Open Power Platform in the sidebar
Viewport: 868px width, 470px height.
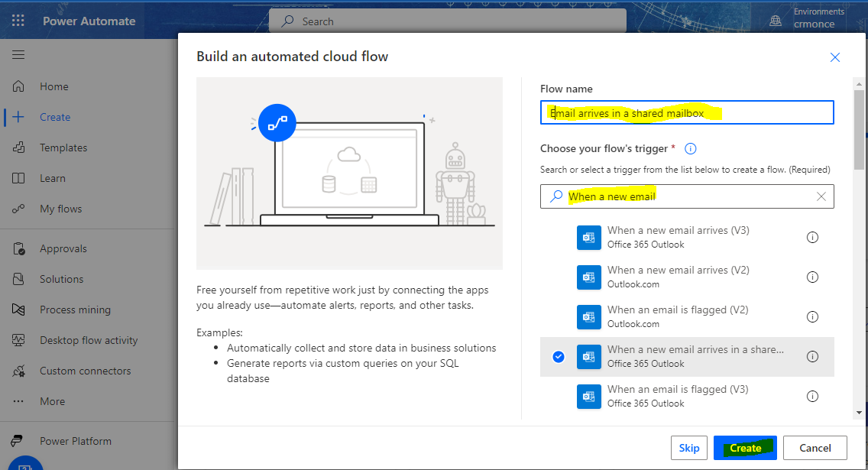(76, 441)
